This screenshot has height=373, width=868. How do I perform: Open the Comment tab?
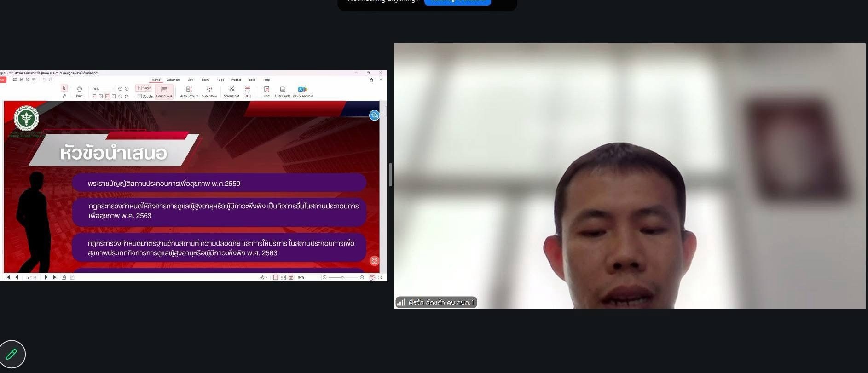173,80
